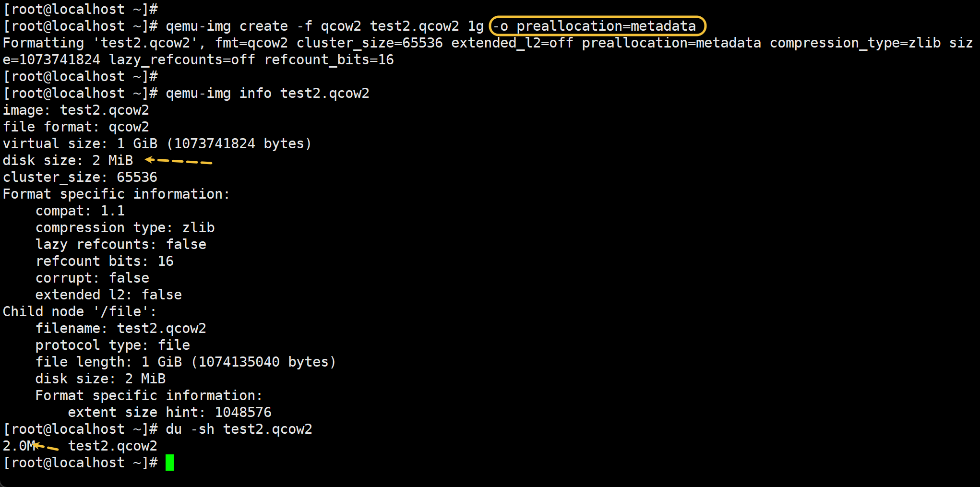Click the cluster_size: 65536 output line
Image resolution: width=980 pixels, height=487 pixels.
[80, 177]
